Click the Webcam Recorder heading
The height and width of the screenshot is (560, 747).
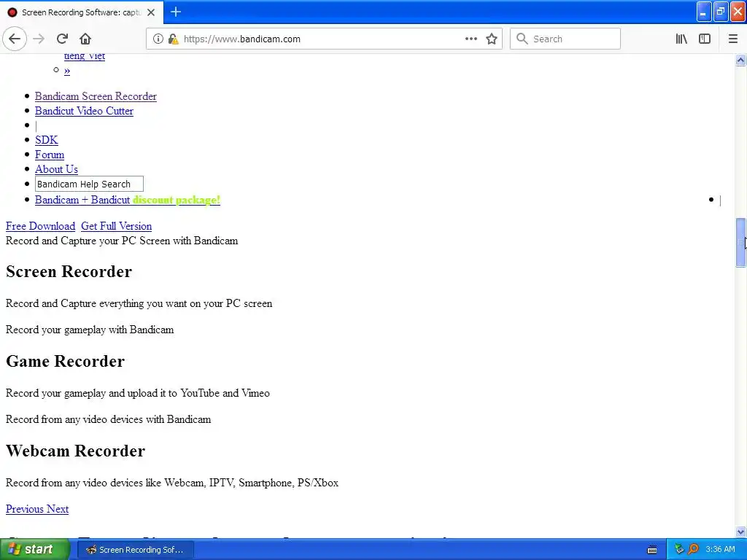pyautogui.click(x=75, y=451)
